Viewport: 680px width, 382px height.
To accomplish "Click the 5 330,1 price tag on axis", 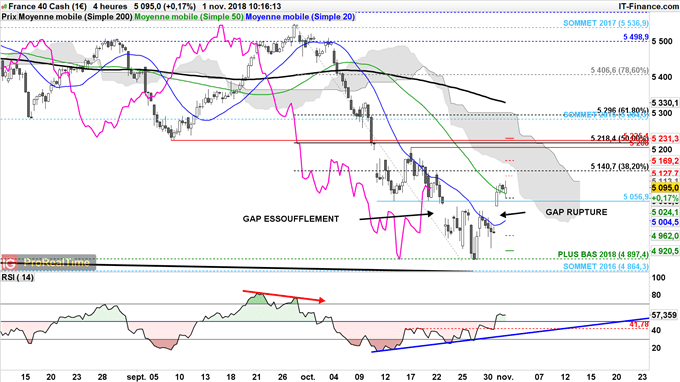I will point(665,103).
